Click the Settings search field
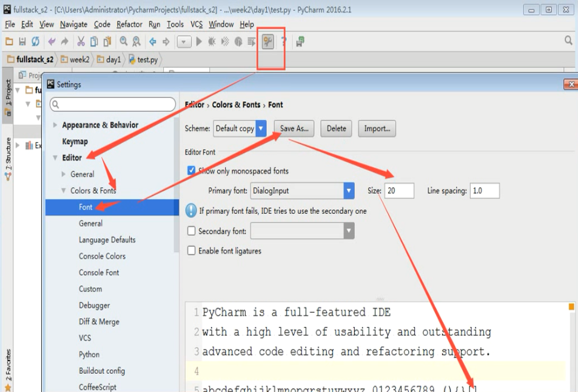 pos(113,105)
